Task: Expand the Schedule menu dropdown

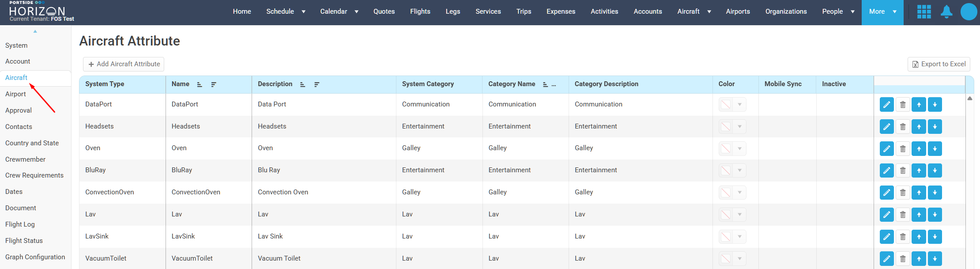Action: (x=303, y=12)
